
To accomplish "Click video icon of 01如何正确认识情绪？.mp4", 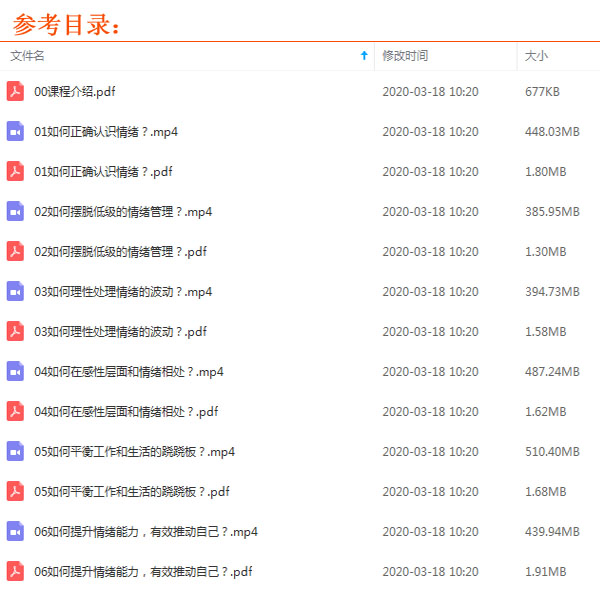I will point(15,131).
